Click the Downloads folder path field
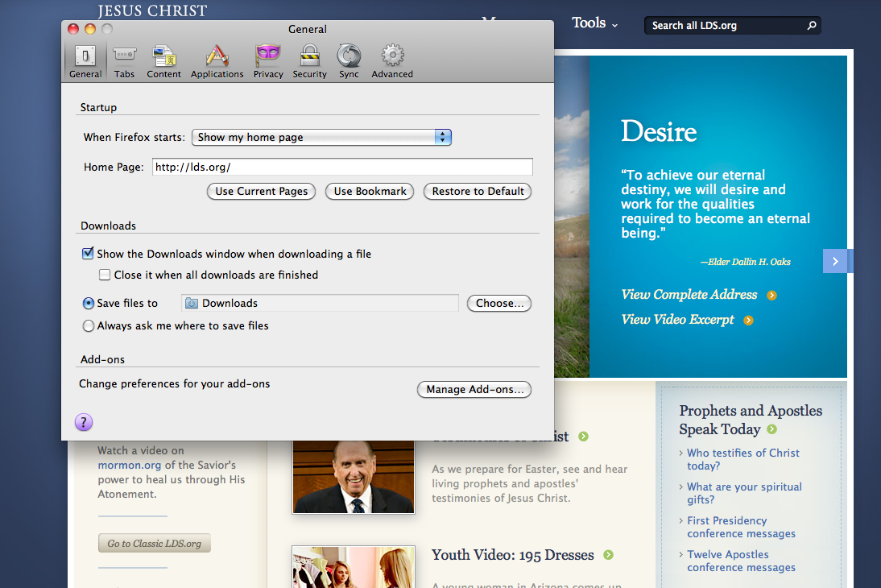 pos(320,303)
